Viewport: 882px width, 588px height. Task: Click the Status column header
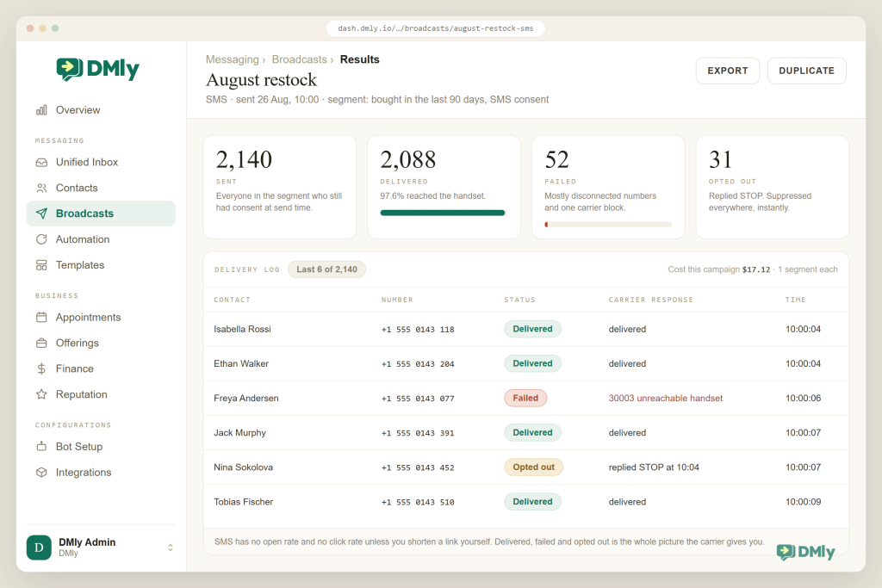[519, 300]
